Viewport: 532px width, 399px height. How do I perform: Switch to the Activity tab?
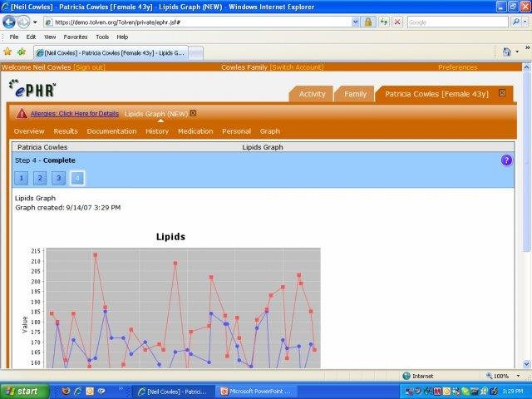312,95
